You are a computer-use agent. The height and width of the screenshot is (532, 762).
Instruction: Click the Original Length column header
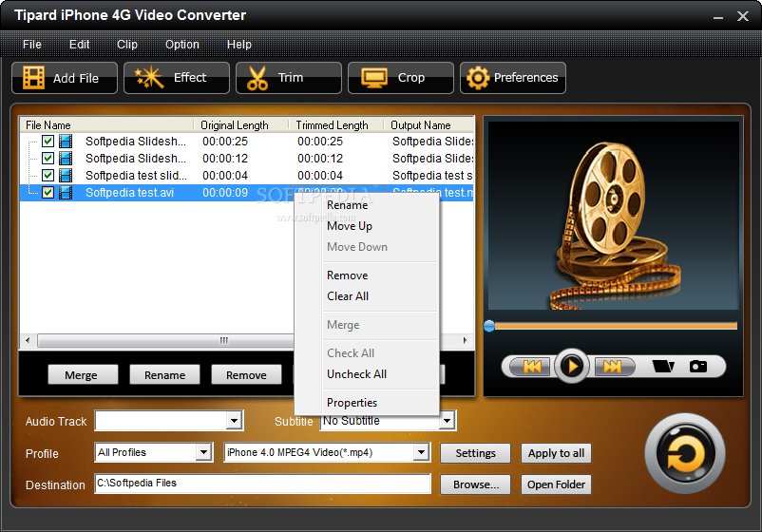[241, 125]
